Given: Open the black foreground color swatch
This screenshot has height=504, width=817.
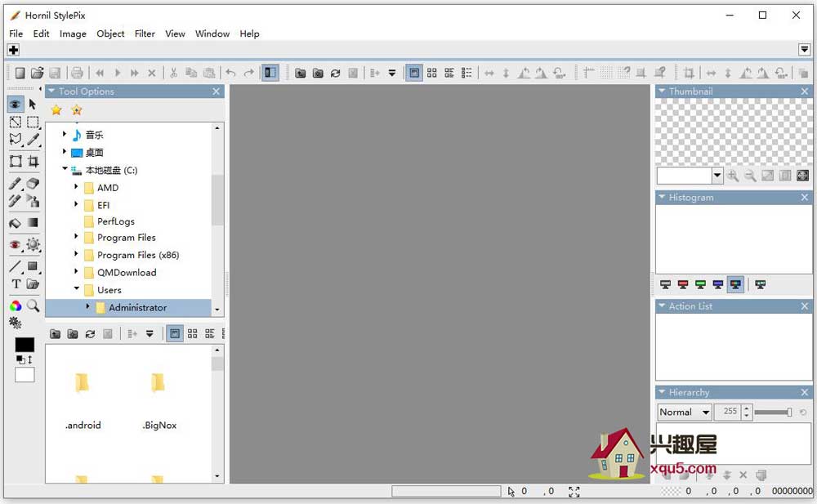Looking at the screenshot, I should 25,345.
